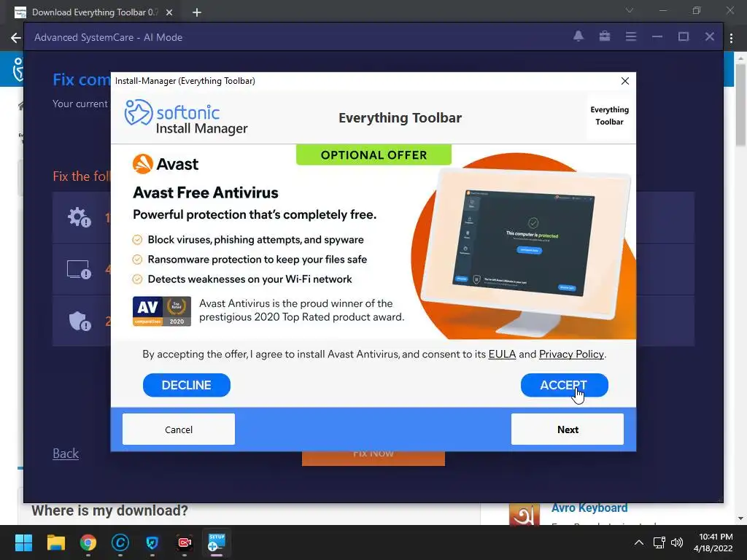Image resolution: width=747 pixels, height=560 pixels.
Task: Click the shield warning issue icon
Action: click(x=80, y=321)
